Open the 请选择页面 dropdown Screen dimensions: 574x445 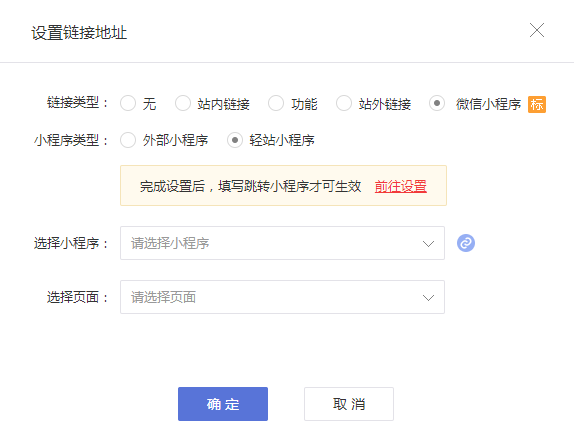click(282, 297)
